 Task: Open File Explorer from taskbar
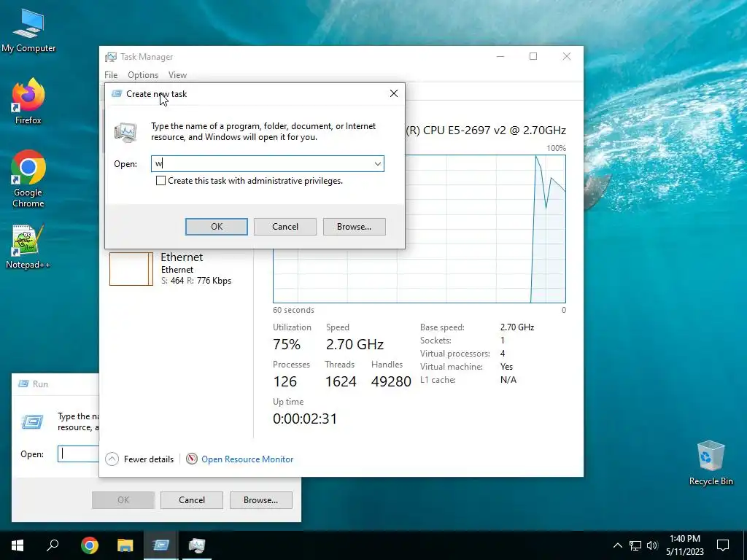tap(125, 545)
